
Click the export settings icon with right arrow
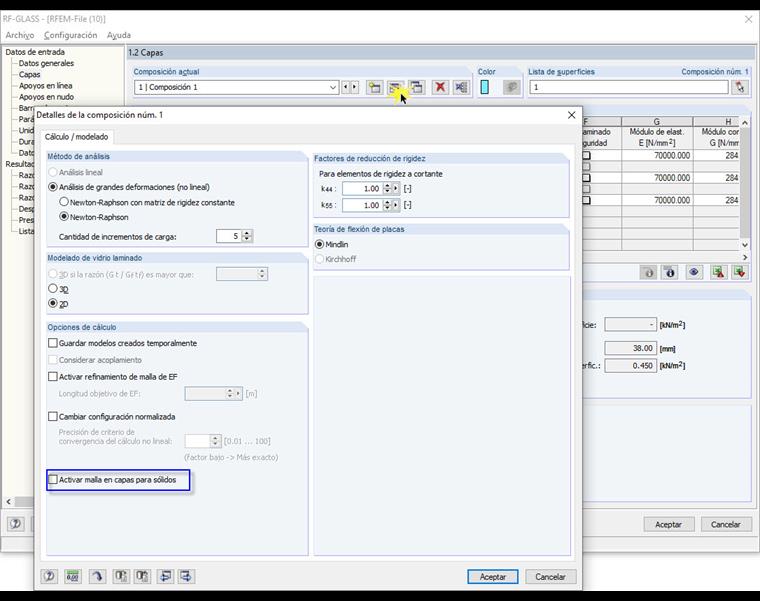coord(186,576)
